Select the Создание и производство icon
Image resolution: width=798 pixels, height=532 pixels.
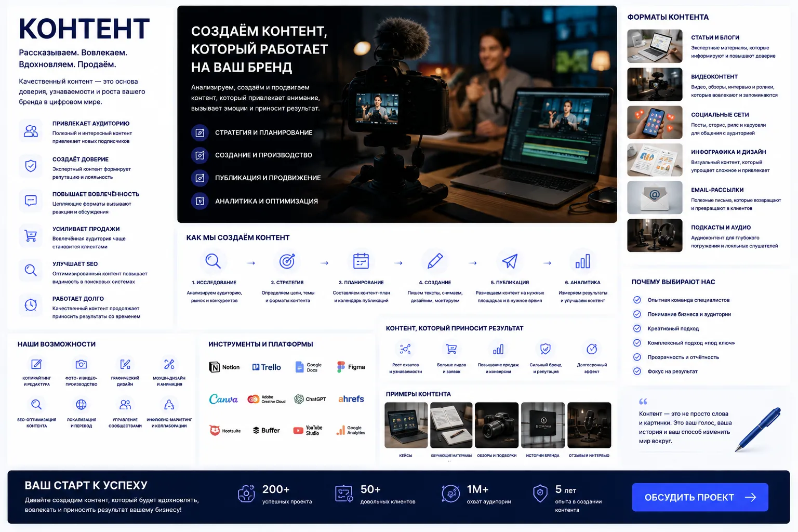(x=200, y=155)
